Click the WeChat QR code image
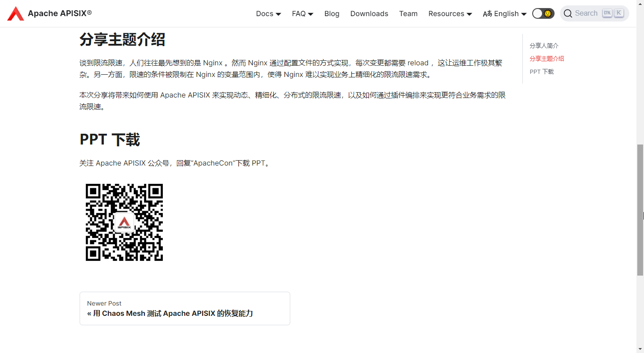644x353 pixels. click(x=124, y=222)
